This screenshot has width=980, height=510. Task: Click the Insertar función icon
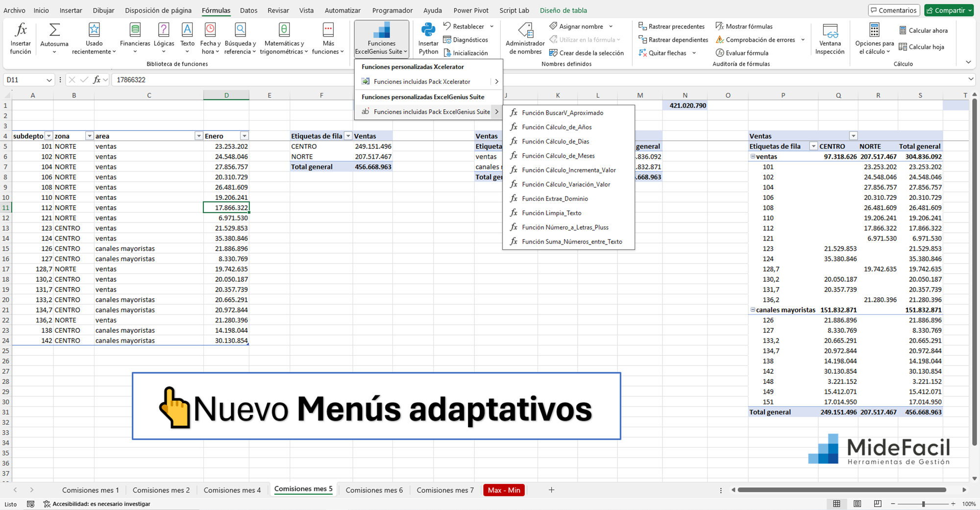click(x=21, y=38)
